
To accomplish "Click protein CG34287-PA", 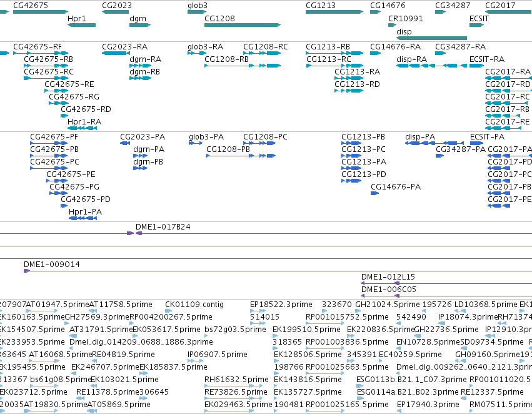I will coord(439,156).
